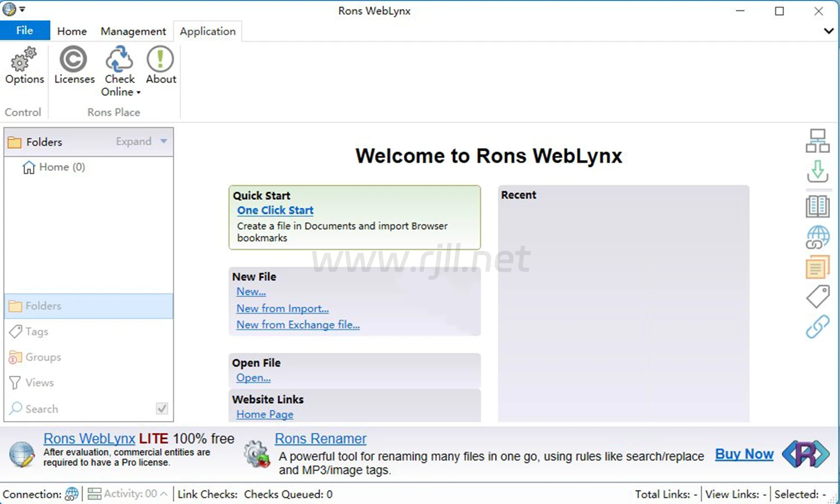Expand the Activity chevron in status bar
The width and height of the screenshot is (840, 504).
pos(164,494)
